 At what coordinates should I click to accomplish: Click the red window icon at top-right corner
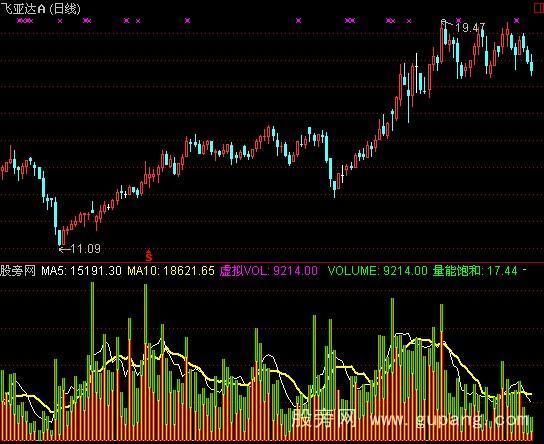click(539, 8)
